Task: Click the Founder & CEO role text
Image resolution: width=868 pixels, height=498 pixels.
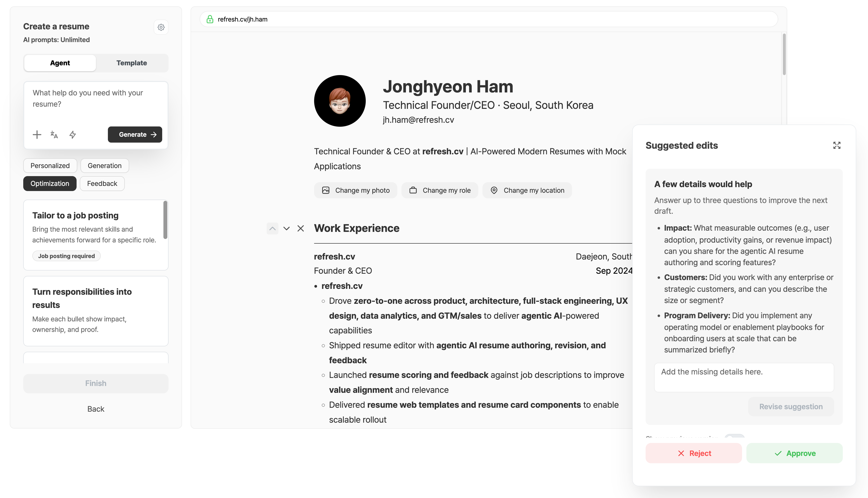Action: 343,271
